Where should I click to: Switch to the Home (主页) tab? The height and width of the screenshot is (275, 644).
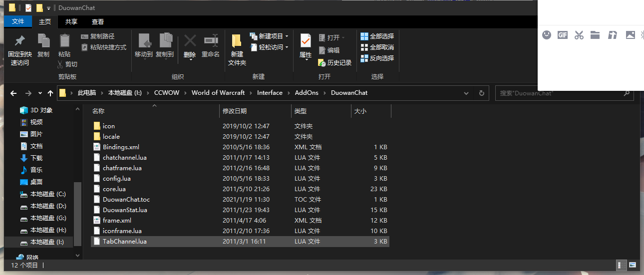point(45,21)
